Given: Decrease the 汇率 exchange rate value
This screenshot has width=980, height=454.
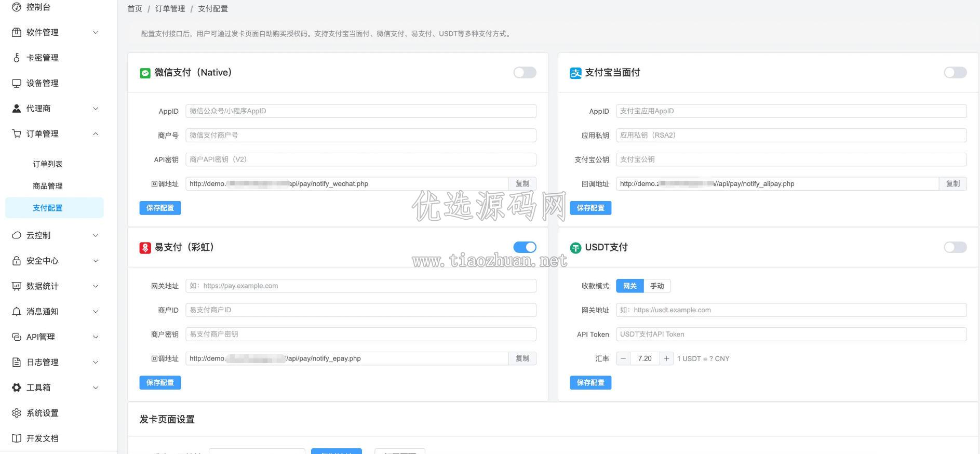Looking at the screenshot, I should click(x=623, y=358).
